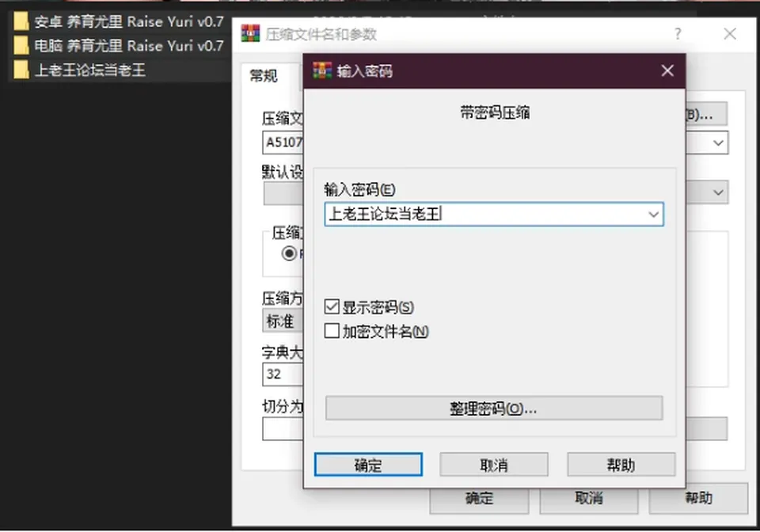Screen dimensions: 760x532
Task: Click the archive name field starting with A5107
Action: tap(283, 142)
